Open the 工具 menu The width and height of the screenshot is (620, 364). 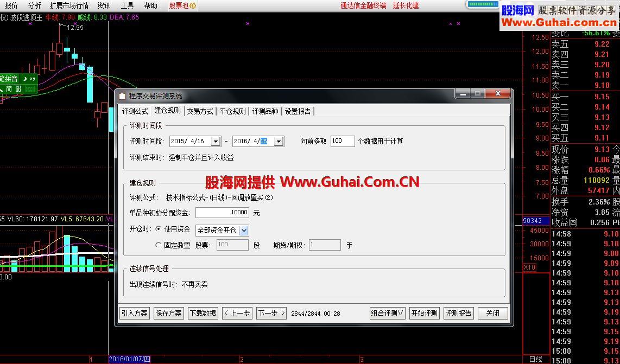[128, 5]
